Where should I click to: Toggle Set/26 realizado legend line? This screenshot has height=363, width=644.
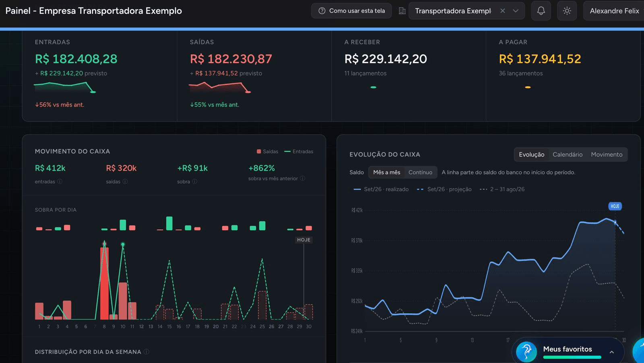click(381, 189)
